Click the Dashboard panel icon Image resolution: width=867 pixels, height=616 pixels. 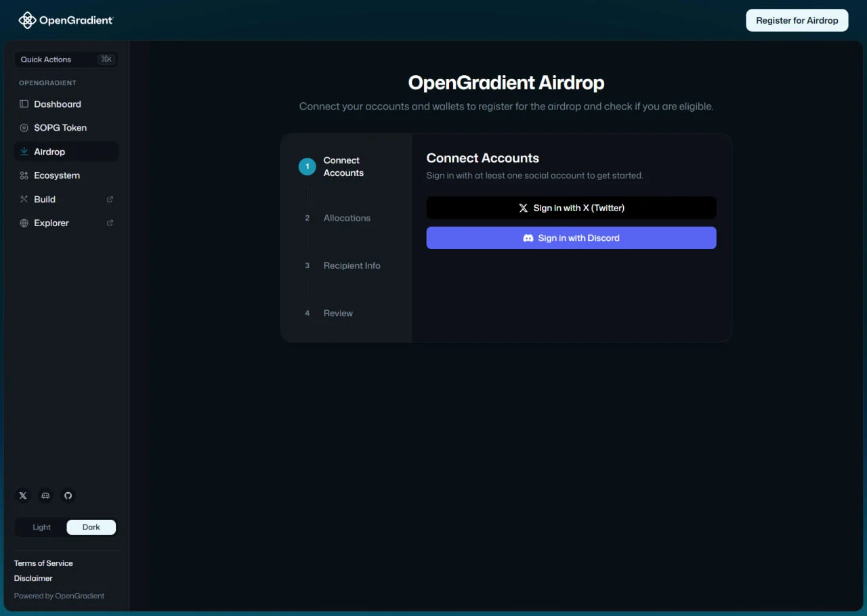24,104
